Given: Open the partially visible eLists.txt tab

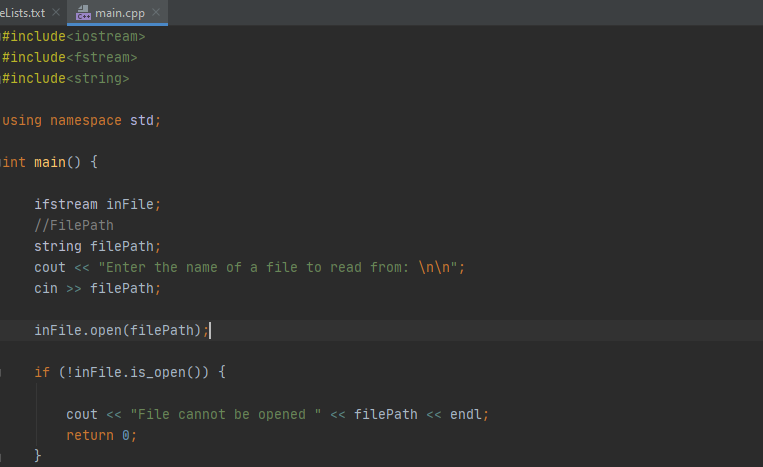Looking at the screenshot, I should (22, 13).
